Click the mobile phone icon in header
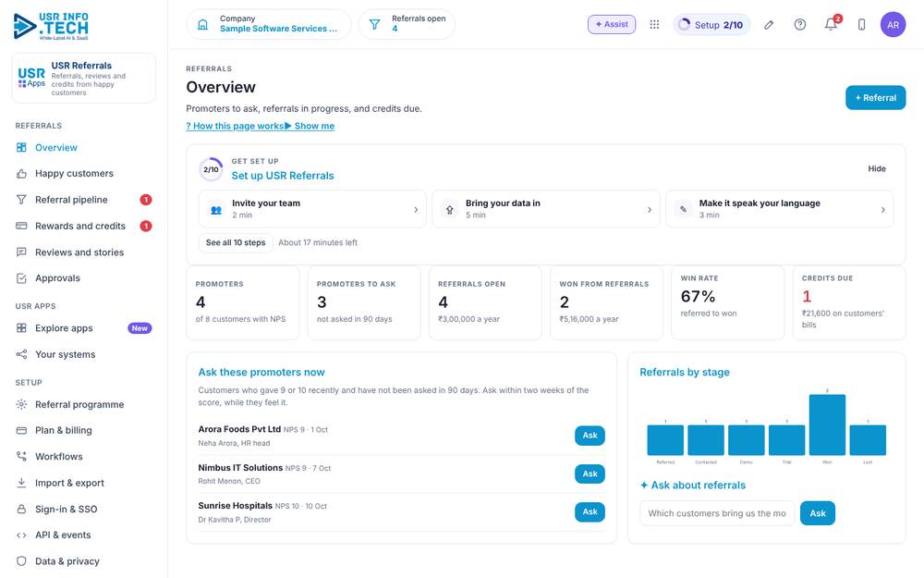The width and height of the screenshot is (924, 578). tap(861, 24)
